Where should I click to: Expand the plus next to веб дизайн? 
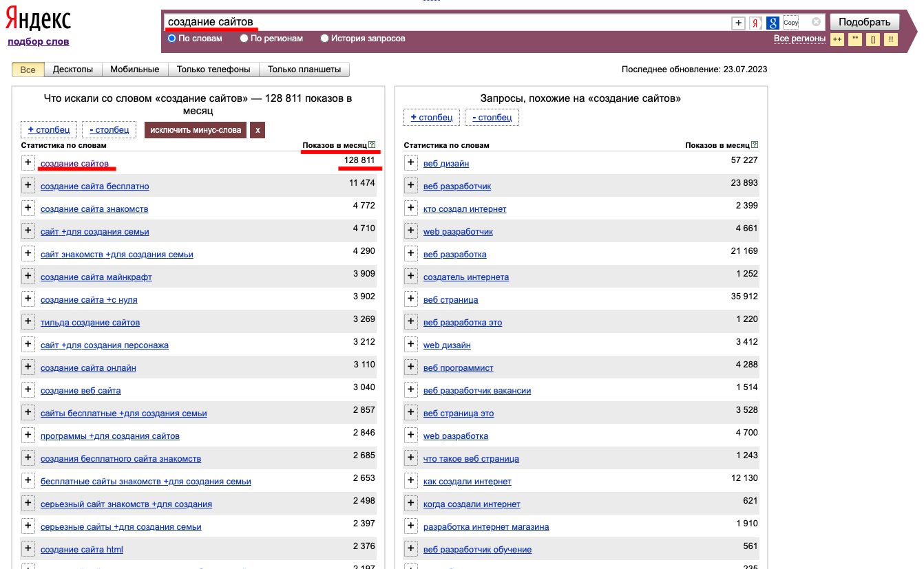pyautogui.click(x=411, y=163)
